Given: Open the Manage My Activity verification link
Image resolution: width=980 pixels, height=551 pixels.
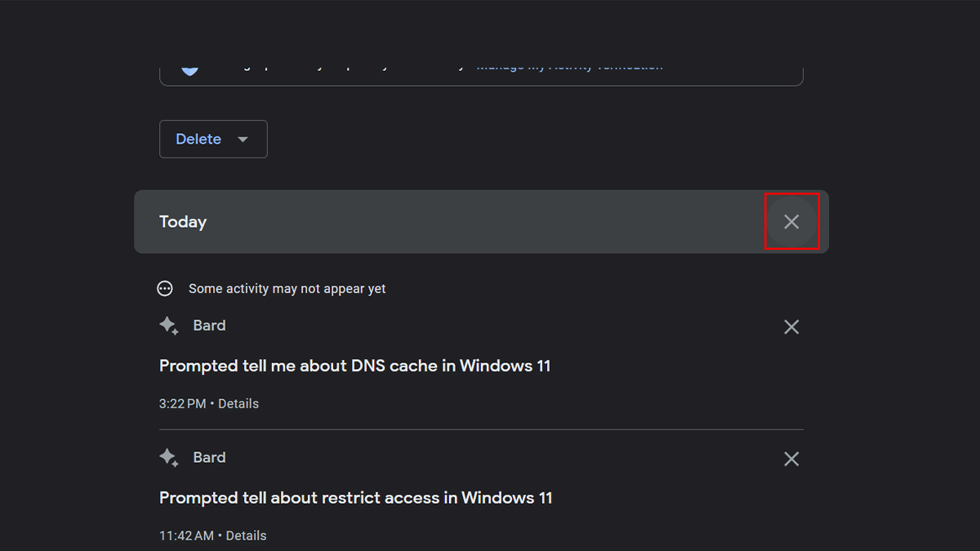Looking at the screenshot, I should click(569, 66).
